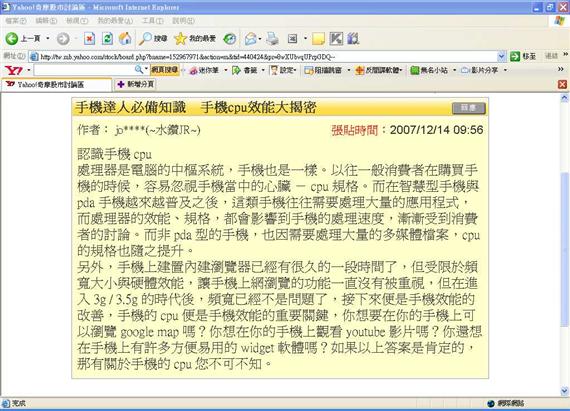The height and width of the screenshot is (411, 570).
Task: Open the address bar dropdown arrow
Action: [501, 56]
